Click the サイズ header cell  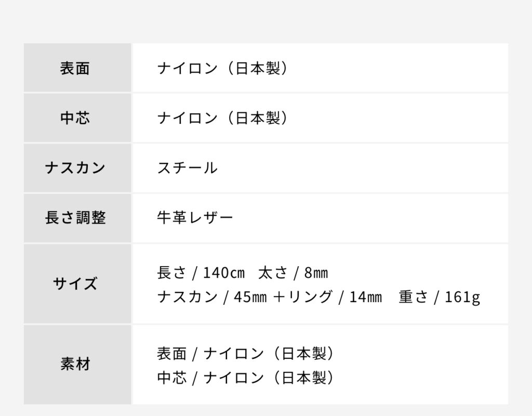coord(77,283)
